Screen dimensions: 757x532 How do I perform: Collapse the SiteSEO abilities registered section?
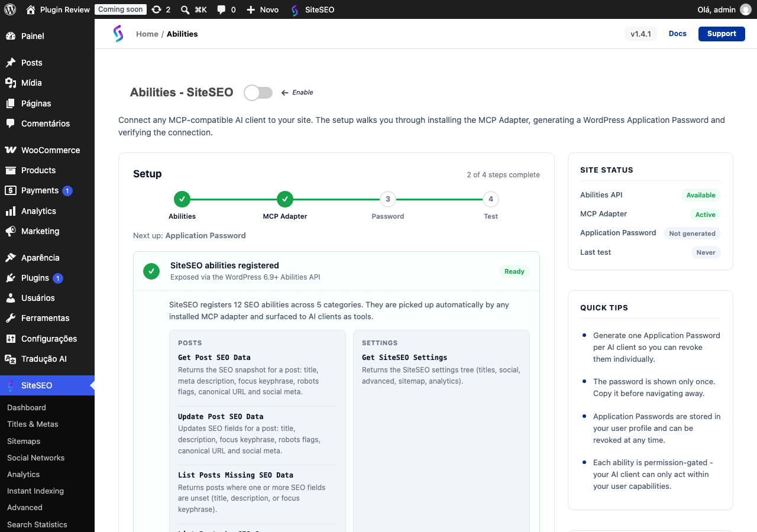[x=337, y=271]
